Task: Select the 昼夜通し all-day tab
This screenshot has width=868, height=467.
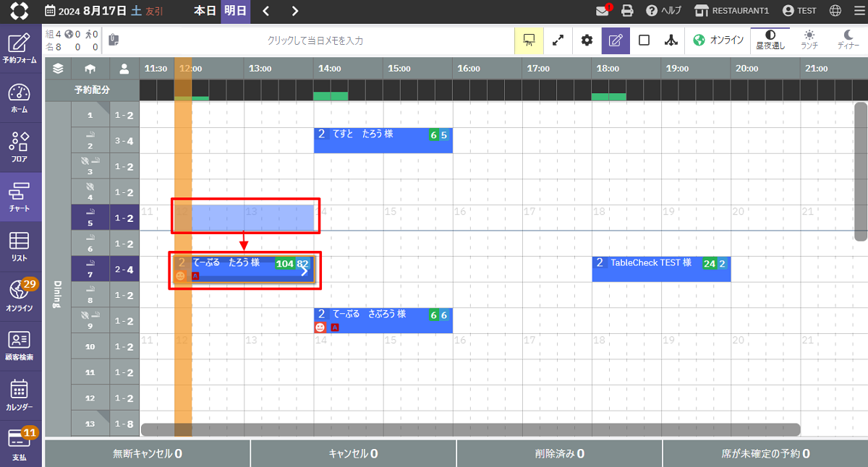Action: (770, 40)
